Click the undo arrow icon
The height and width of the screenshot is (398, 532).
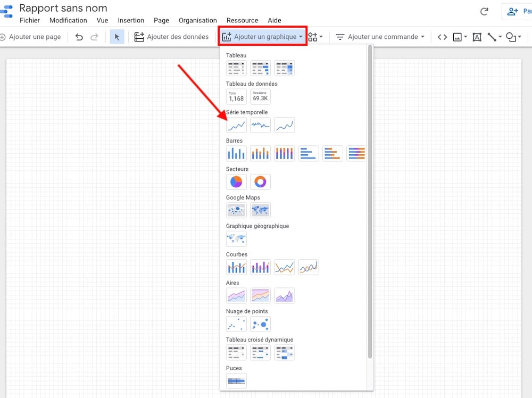(x=79, y=37)
